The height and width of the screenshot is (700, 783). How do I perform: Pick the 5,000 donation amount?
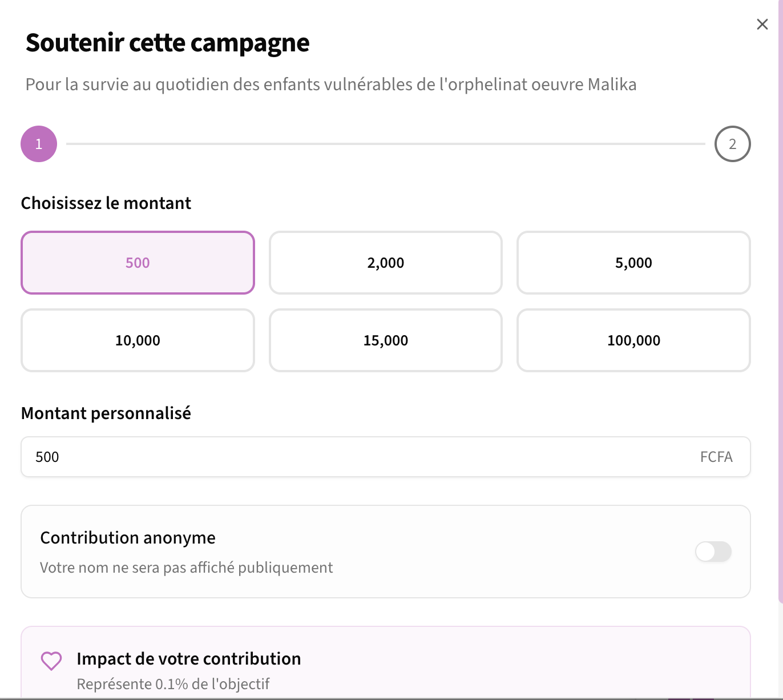pos(633,263)
